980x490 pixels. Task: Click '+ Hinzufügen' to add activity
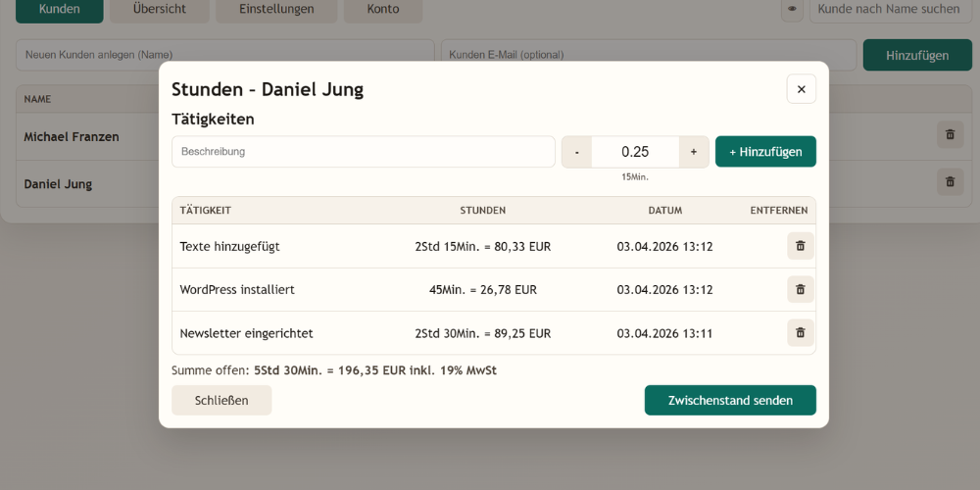point(765,152)
